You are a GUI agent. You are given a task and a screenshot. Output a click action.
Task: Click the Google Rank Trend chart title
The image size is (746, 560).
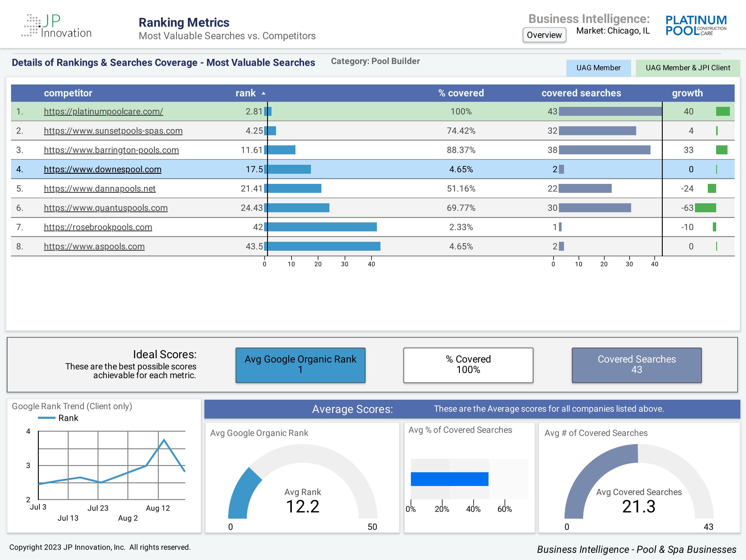point(72,406)
